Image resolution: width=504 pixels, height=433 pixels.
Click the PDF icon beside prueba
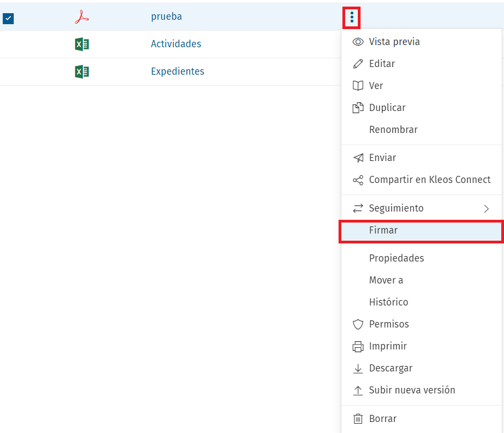tap(81, 18)
